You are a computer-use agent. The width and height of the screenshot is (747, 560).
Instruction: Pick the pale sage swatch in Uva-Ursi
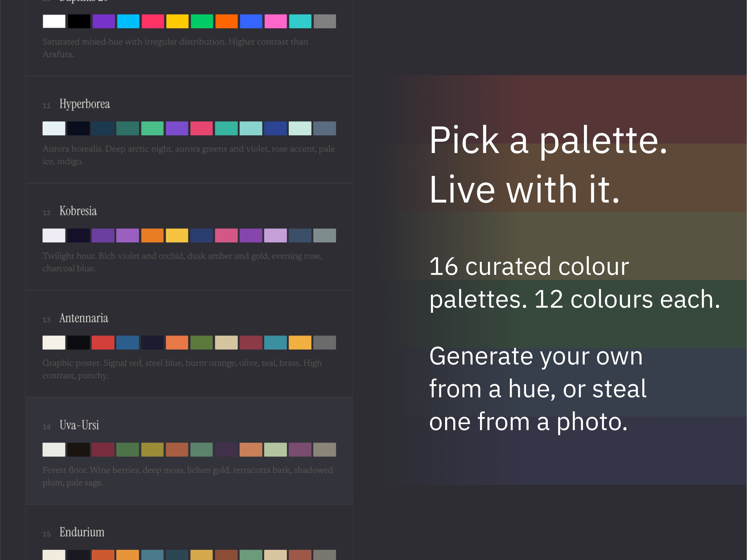pyautogui.click(x=276, y=450)
